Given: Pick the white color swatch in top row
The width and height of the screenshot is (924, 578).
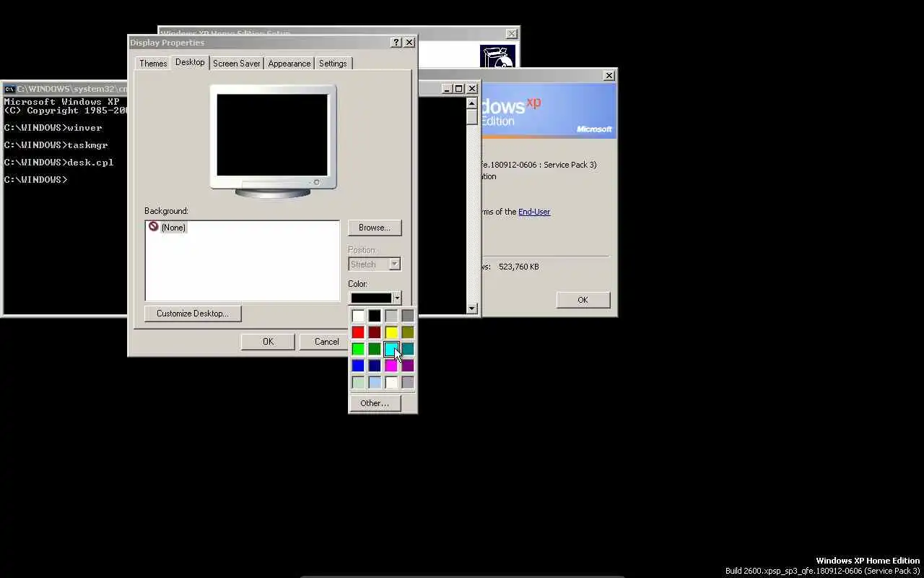Looking at the screenshot, I should [x=358, y=316].
